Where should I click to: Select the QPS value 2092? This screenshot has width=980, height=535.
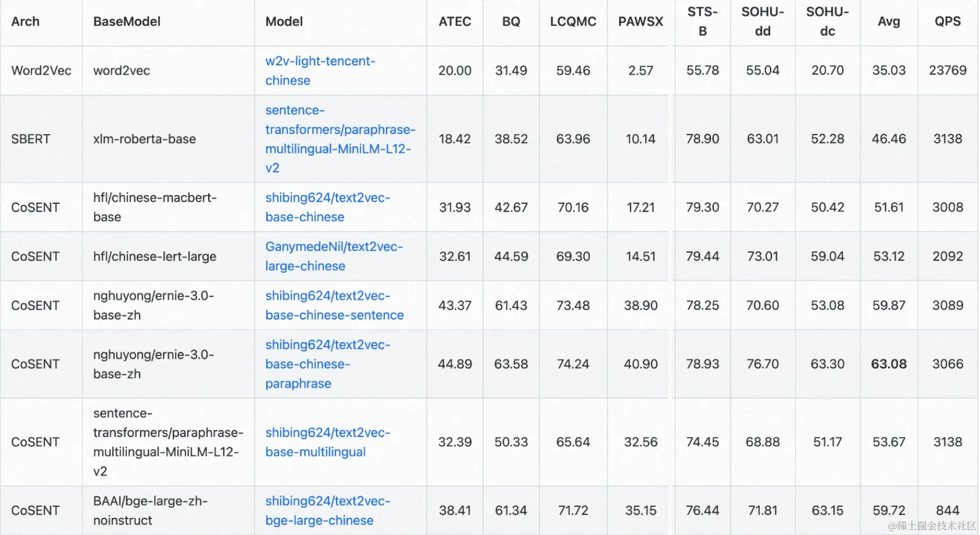[x=948, y=256]
